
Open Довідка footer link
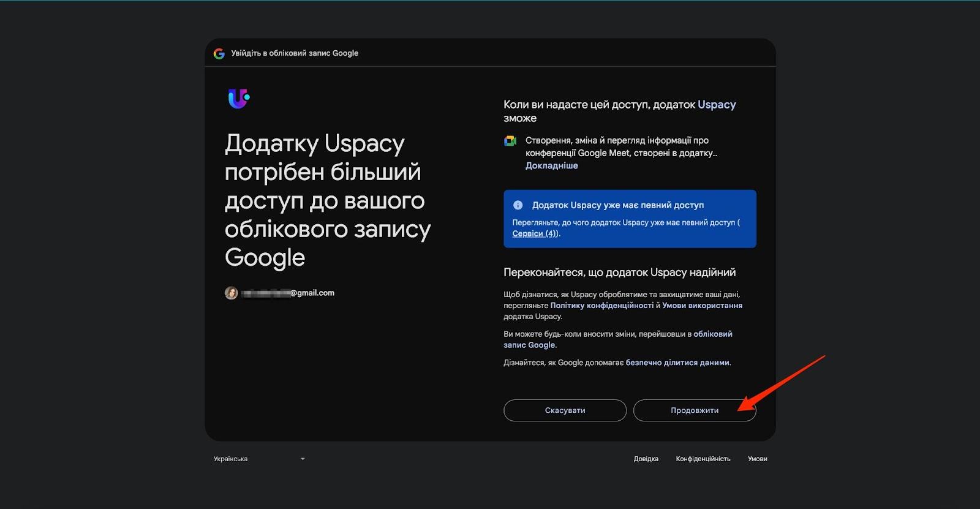tap(646, 459)
